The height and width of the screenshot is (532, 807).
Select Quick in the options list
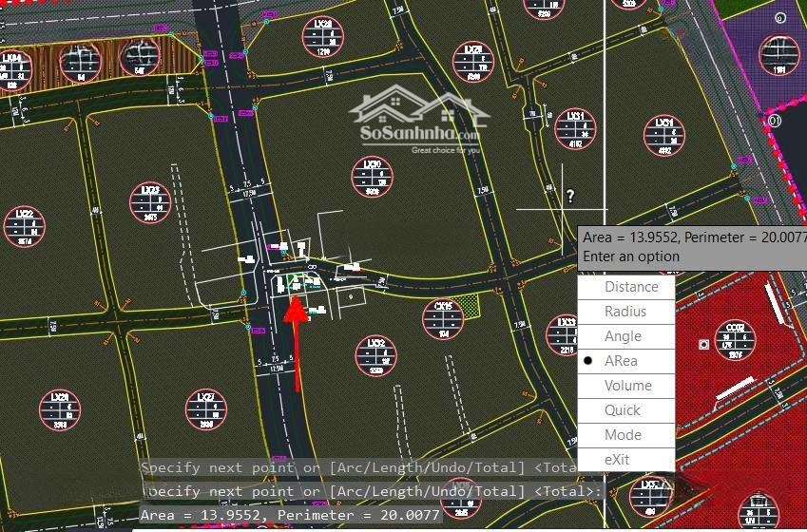point(623,410)
